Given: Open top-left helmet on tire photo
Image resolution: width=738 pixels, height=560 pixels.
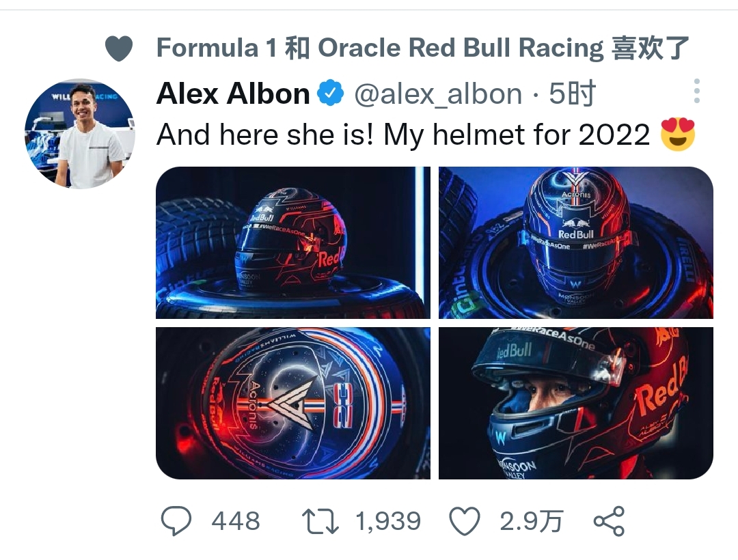Looking at the screenshot, I should click(292, 242).
